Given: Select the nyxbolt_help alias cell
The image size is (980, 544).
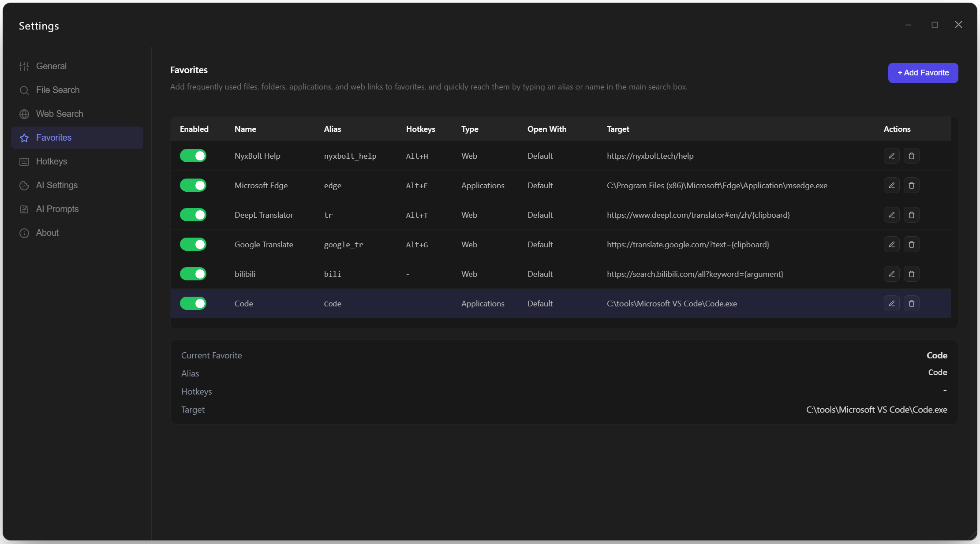Looking at the screenshot, I should click(350, 156).
